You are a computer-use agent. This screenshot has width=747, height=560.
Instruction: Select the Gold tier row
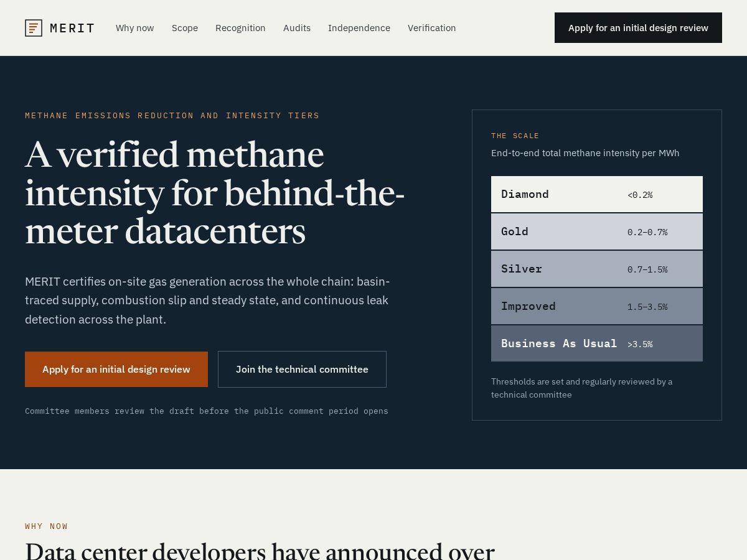597,231
